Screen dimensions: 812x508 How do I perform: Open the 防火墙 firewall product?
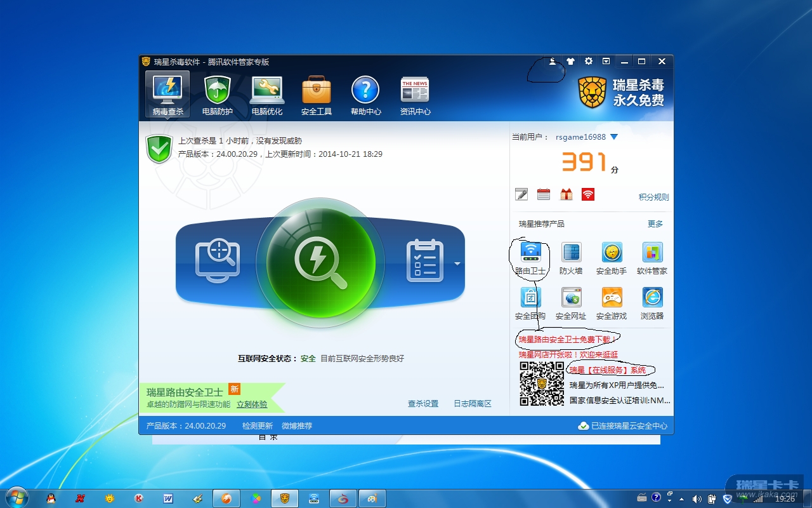[571, 258]
